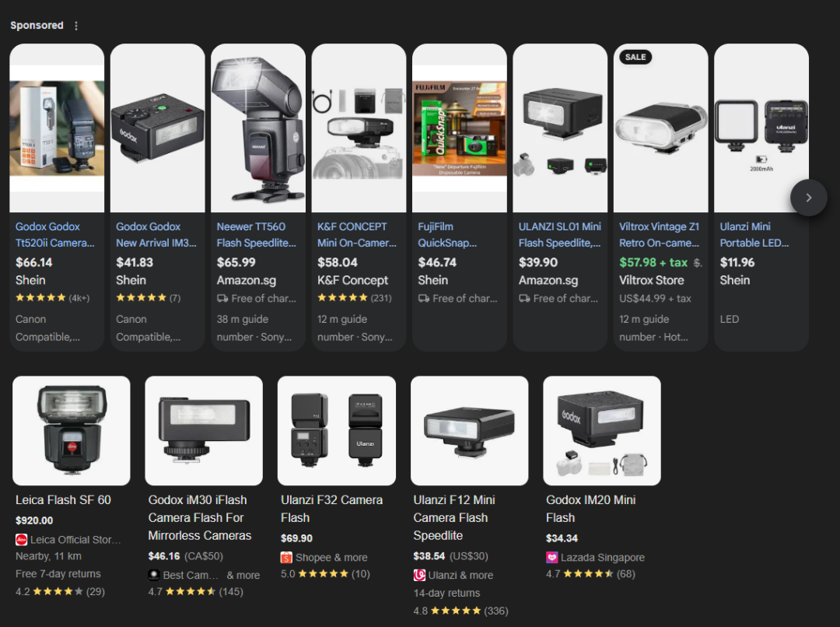Open the K&F CONCEPT Mini On-Camera link
The image size is (840, 627).
[357, 235]
